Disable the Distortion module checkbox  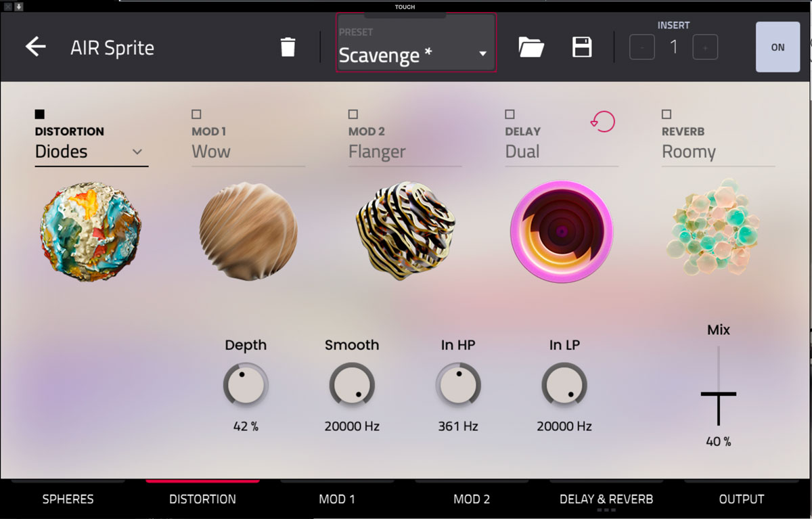coord(40,114)
